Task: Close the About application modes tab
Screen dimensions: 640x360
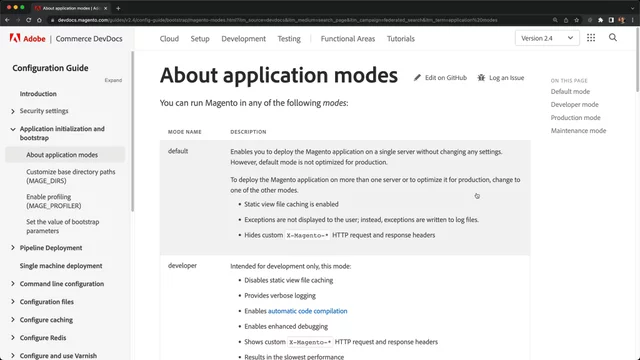Action: coord(106,8)
